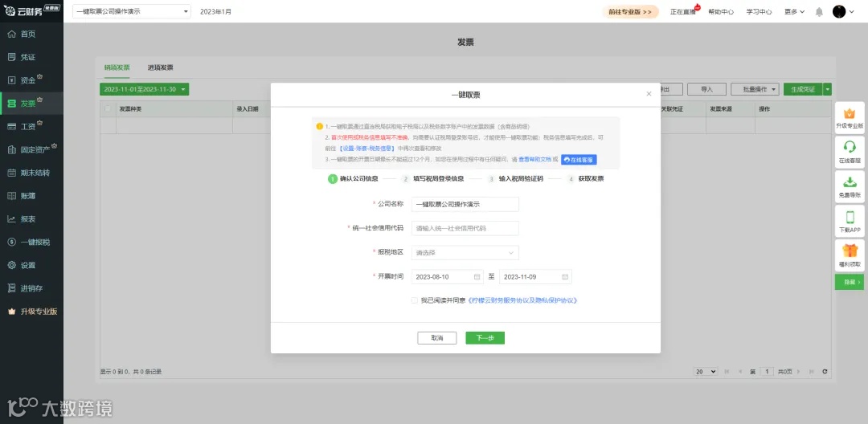
Task: Open 固定资产 fixed assets module
Action: [x=31, y=149]
